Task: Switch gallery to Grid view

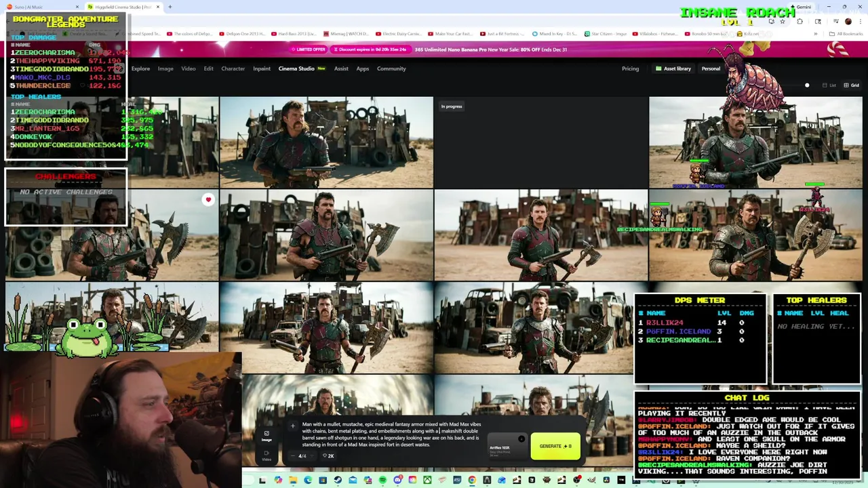Action: coord(851,85)
